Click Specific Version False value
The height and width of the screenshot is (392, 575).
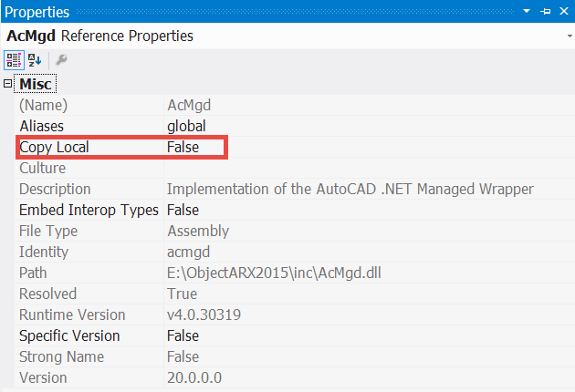click(183, 336)
